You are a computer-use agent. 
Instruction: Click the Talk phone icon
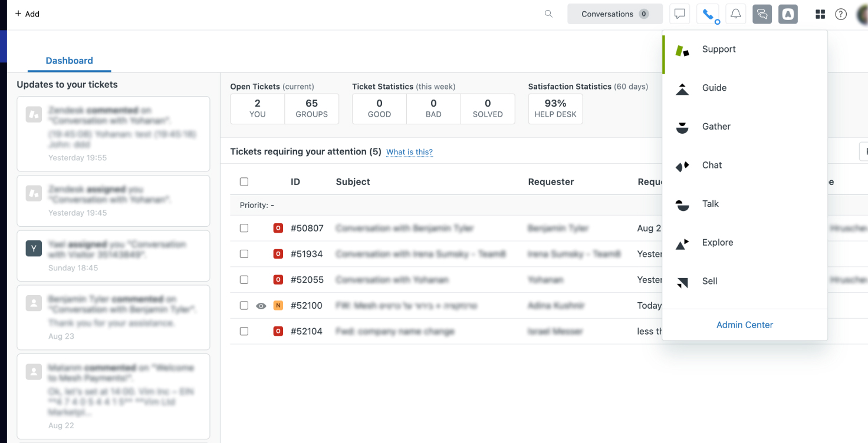[x=708, y=14]
